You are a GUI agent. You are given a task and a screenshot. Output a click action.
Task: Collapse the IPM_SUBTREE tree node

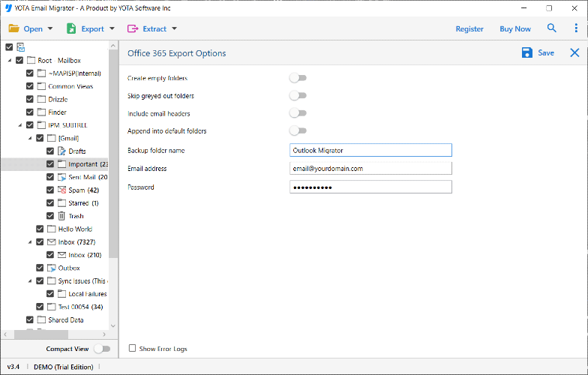[x=19, y=125]
